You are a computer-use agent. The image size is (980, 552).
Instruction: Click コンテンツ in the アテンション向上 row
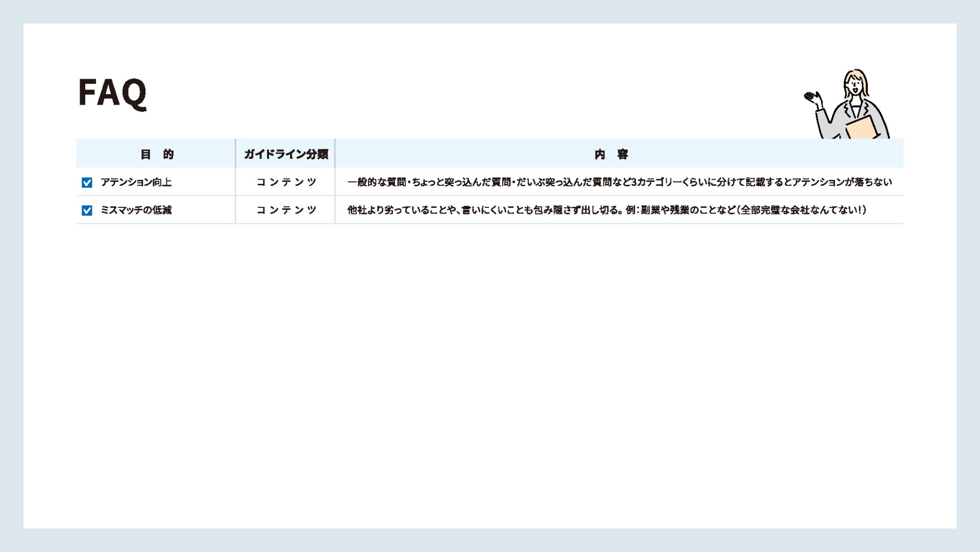tap(286, 182)
